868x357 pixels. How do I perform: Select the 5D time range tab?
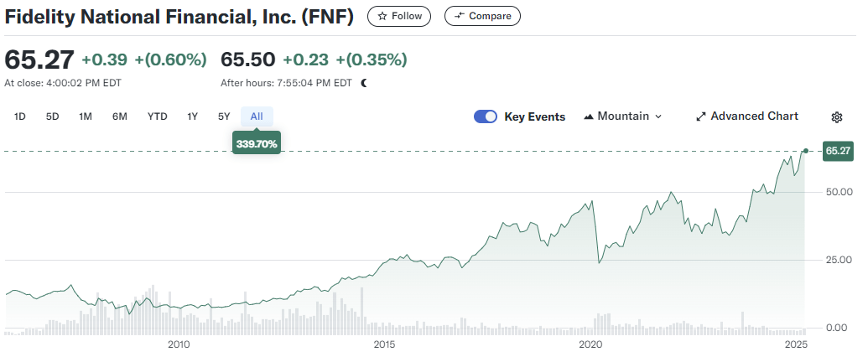[53, 116]
